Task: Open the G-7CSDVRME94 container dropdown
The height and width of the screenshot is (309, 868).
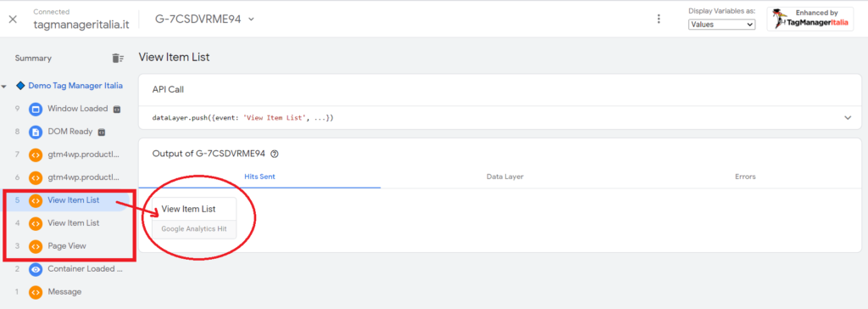Action: tap(205, 19)
